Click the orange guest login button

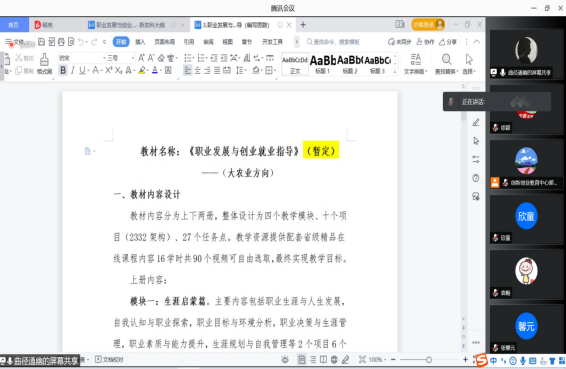[x=428, y=25]
